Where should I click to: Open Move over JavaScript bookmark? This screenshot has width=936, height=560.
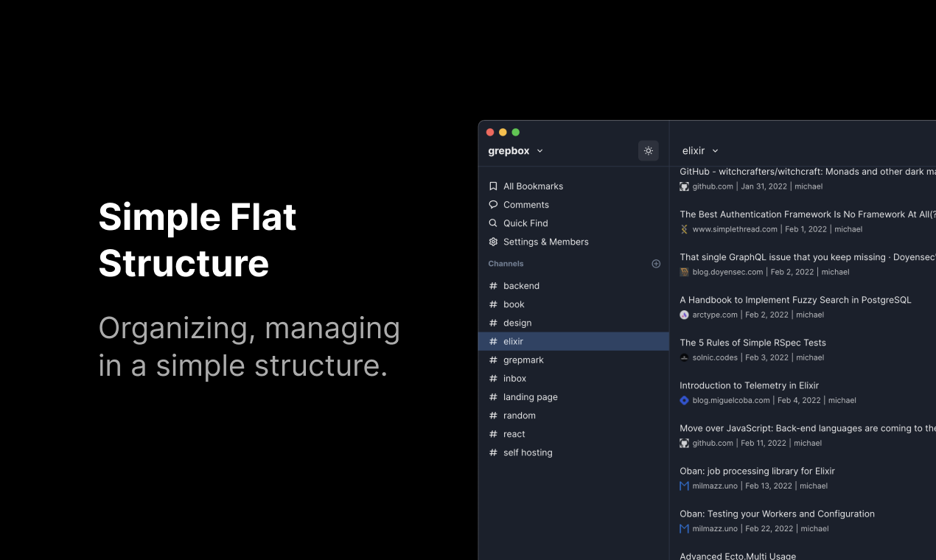coord(808,428)
